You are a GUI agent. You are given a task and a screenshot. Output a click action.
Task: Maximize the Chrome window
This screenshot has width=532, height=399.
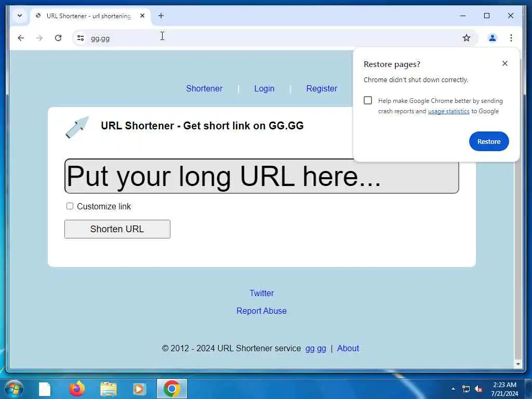coord(486,16)
